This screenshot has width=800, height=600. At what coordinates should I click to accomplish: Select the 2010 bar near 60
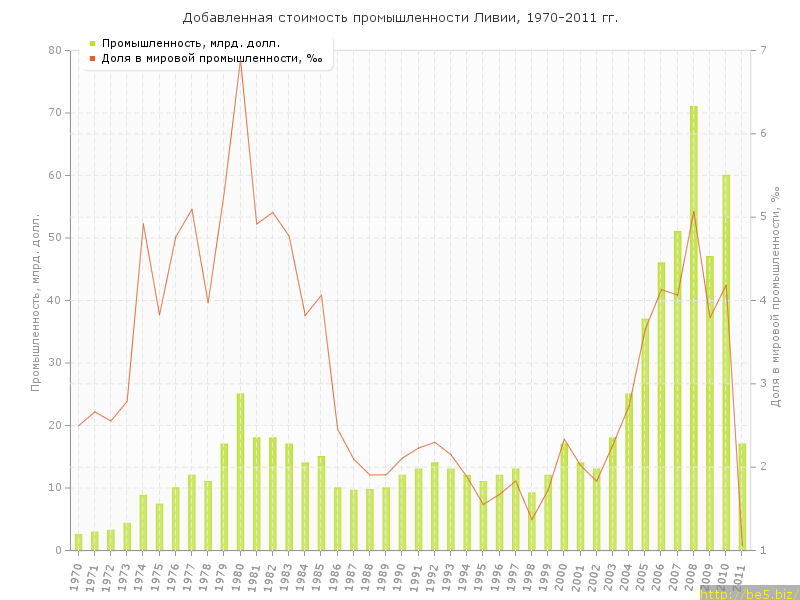click(x=726, y=362)
